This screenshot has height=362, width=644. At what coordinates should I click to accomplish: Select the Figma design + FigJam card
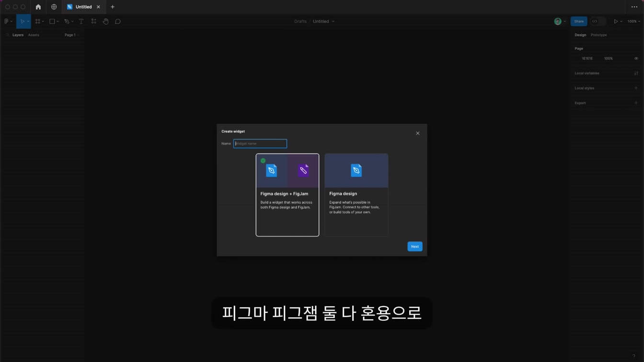pyautogui.click(x=287, y=195)
